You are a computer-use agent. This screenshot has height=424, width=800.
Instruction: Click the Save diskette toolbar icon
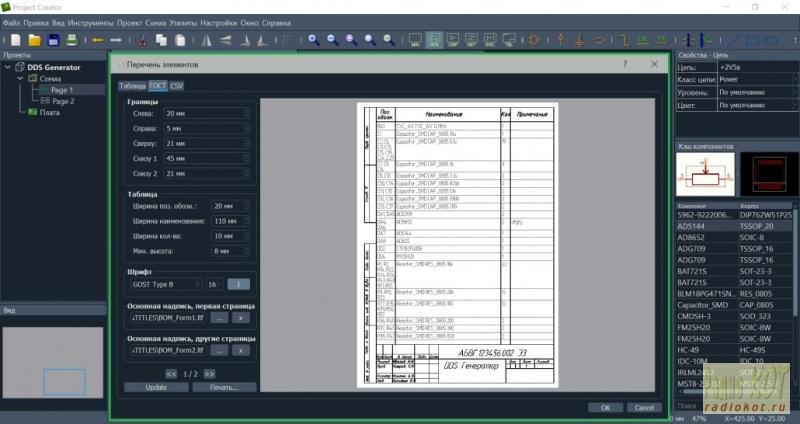52,40
